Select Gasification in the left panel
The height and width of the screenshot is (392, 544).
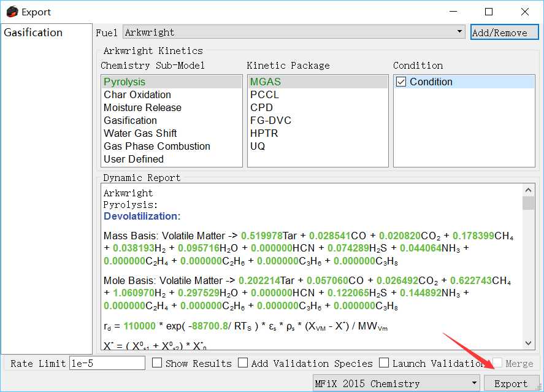(33, 33)
